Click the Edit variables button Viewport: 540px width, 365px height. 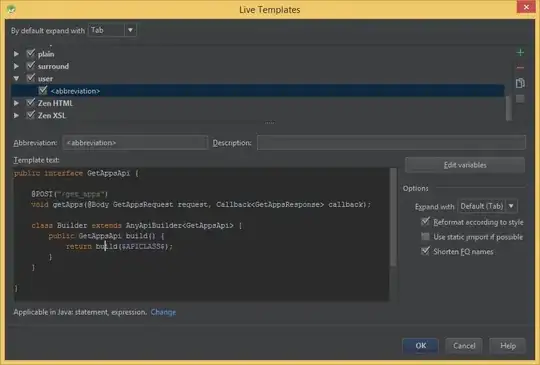coord(465,165)
